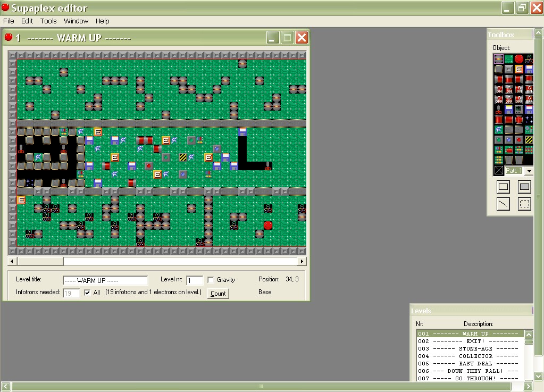The width and height of the screenshot is (544, 392).
Task: Click the Count button
Action: (218, 294)
